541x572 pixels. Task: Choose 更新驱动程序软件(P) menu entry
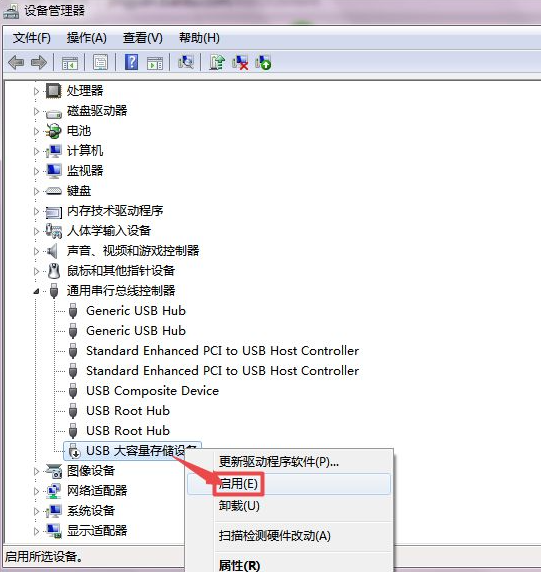[x=279, y=462]
